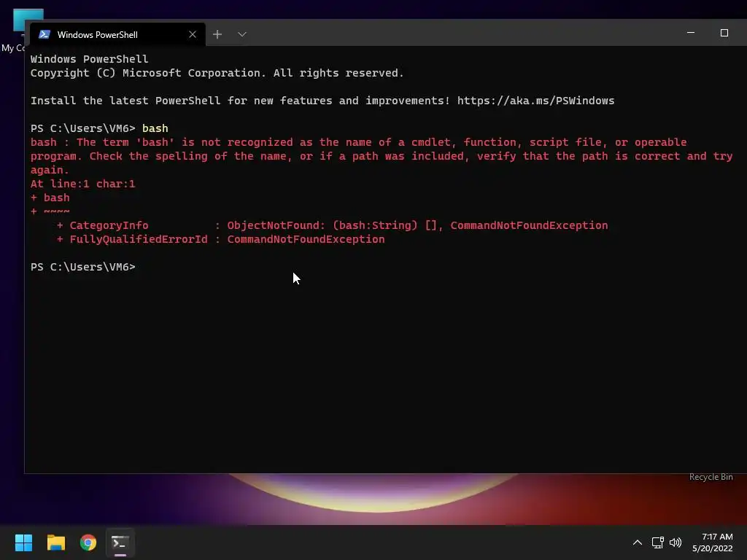Maximize the Windows Terminal window

pyautogui.click(x=724, y=33)
